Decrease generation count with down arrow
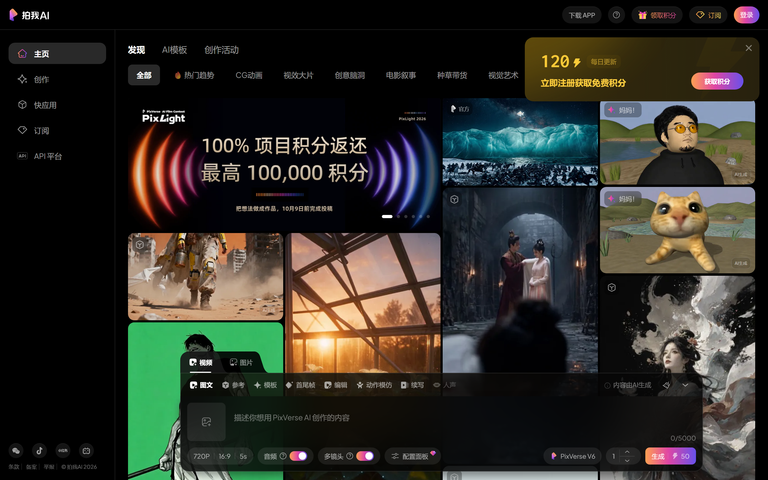 click(627, 460)
